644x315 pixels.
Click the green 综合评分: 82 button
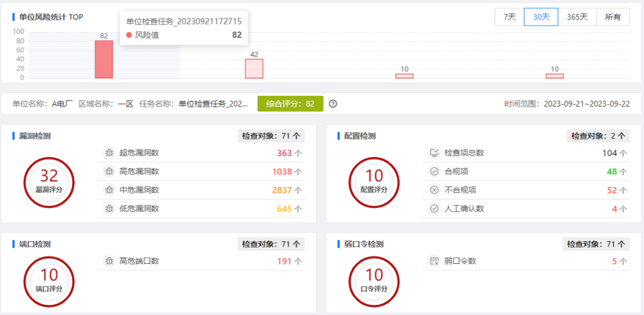pyautogui.click(x=290, y=104)
